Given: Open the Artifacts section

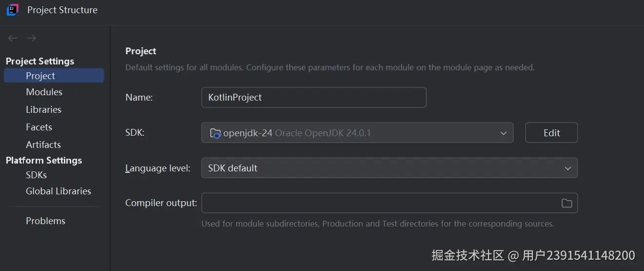Looking at the screenshot, I should 43,145.
